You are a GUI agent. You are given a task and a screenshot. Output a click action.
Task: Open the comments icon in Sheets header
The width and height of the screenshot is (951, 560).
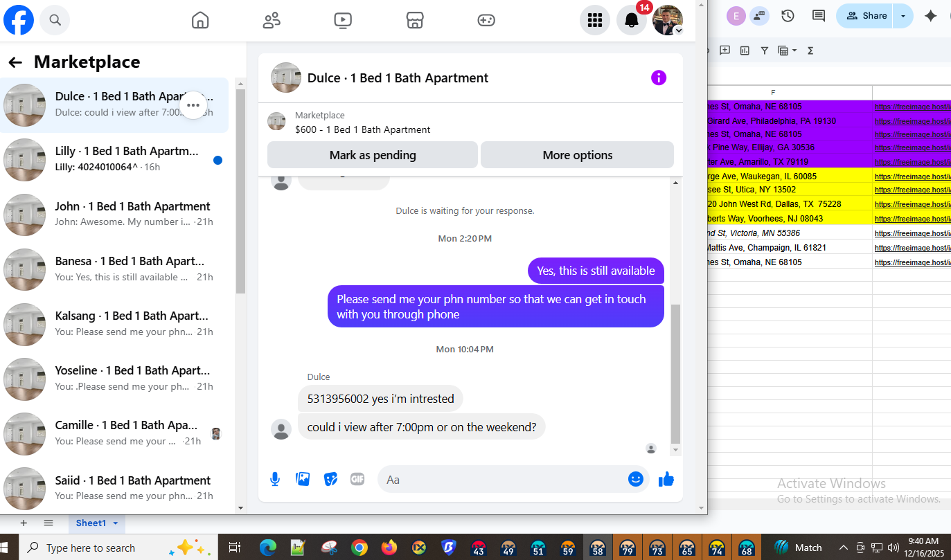tap(819, 15)
